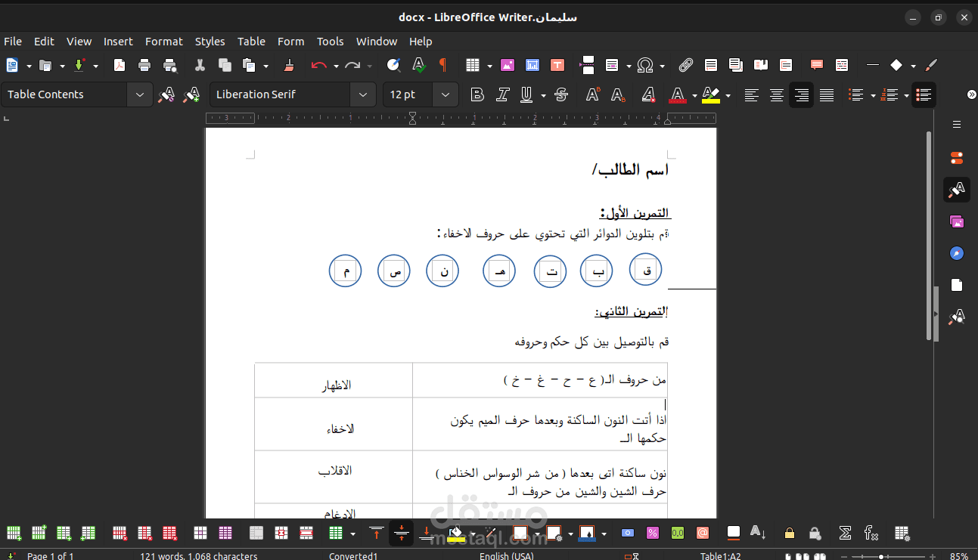Click the Converted1 page style in status bar
This screenshot has height=560, width=978.
[353, 556]
